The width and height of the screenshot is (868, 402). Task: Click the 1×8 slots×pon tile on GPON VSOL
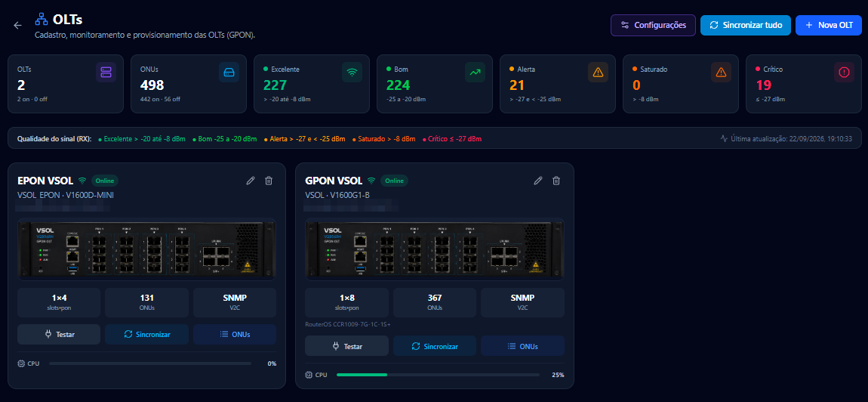coord(346,302)
